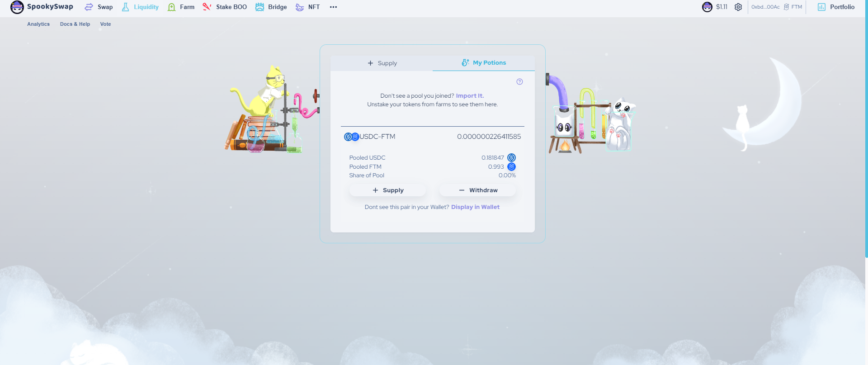Click wallet address 0xbd...00Ac
The image size is (868, 365).
click(765, 7)
